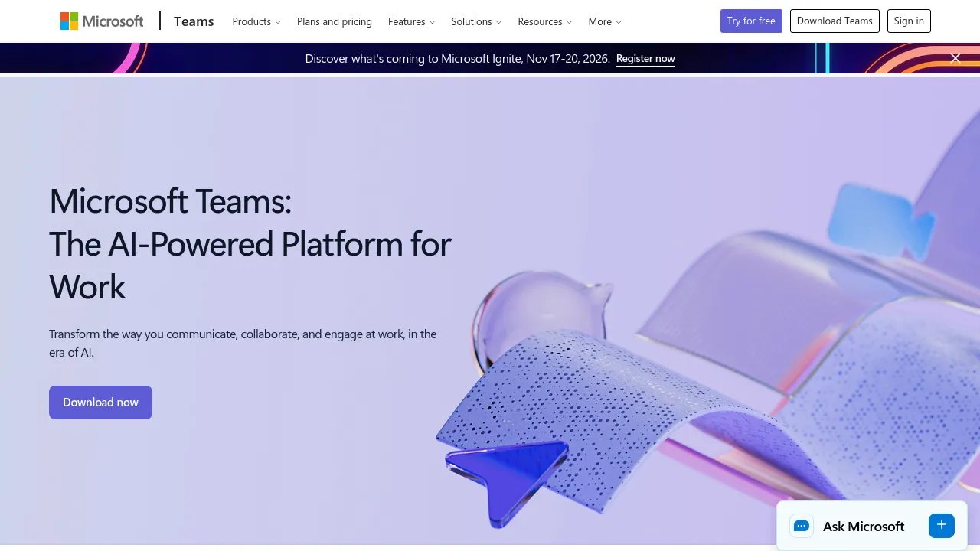Image resolution: width=980 pixels, height=551 pixels.
Task: Click the Download now button
Action: tap(100, 403)
